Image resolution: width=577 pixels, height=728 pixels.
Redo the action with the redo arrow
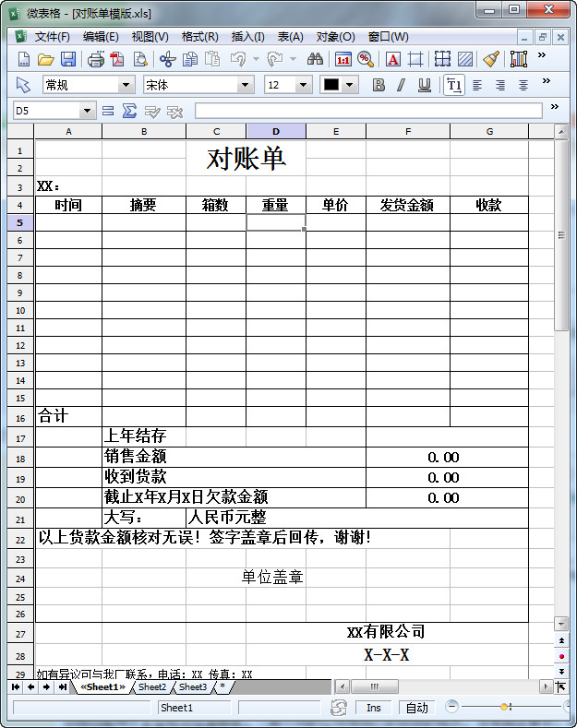click(x=275, y=59)
